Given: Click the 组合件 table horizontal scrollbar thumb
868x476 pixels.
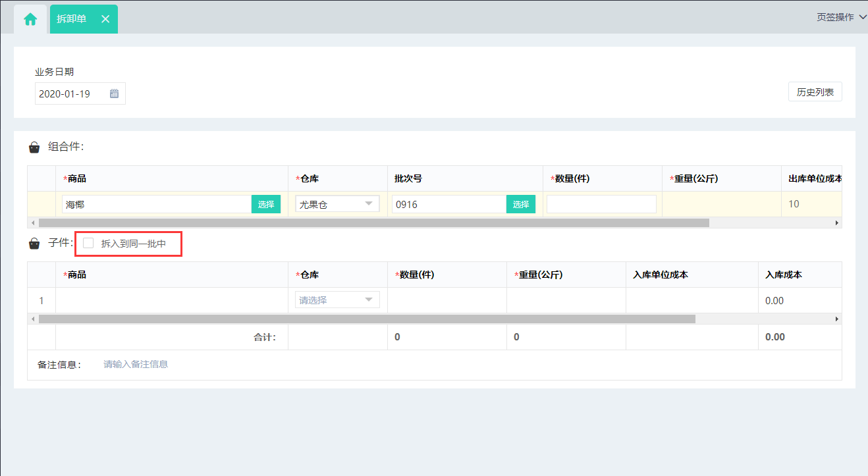Looking at the screenshot, I should coord(374,223).
